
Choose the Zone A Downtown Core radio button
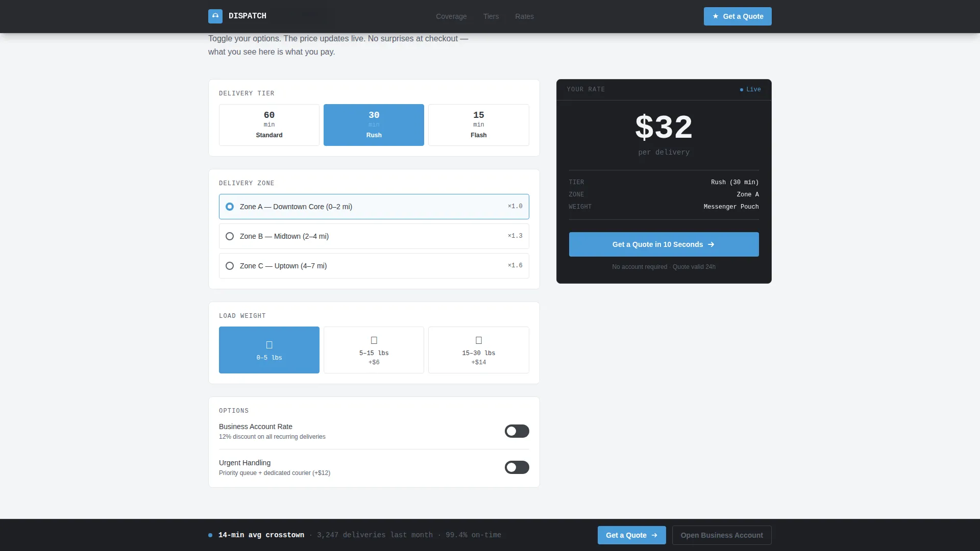[x=230, y=207]
